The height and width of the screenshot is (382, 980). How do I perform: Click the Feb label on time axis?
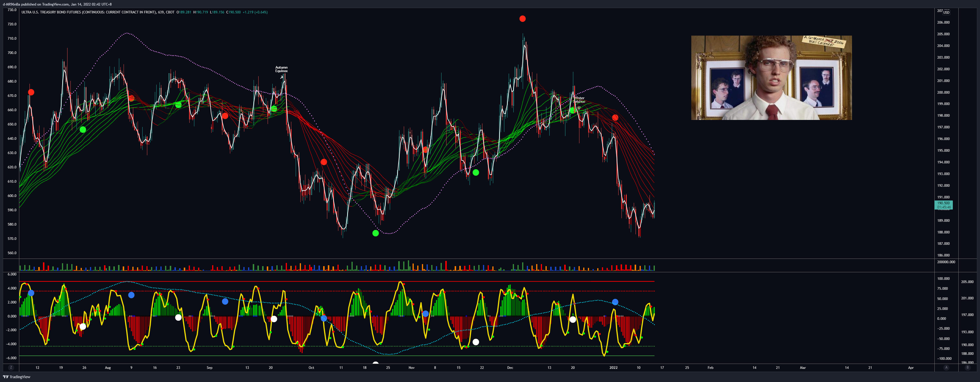(710, 368)
